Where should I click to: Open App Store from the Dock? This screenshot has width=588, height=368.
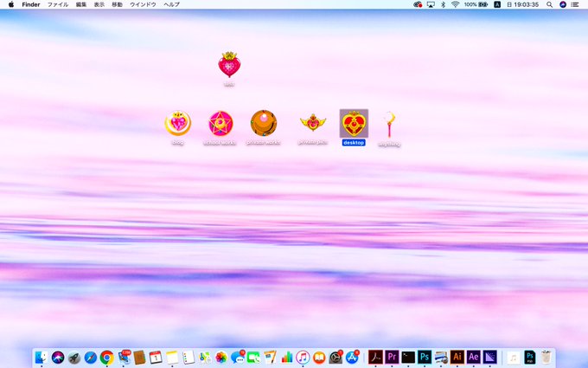point(352,357)
